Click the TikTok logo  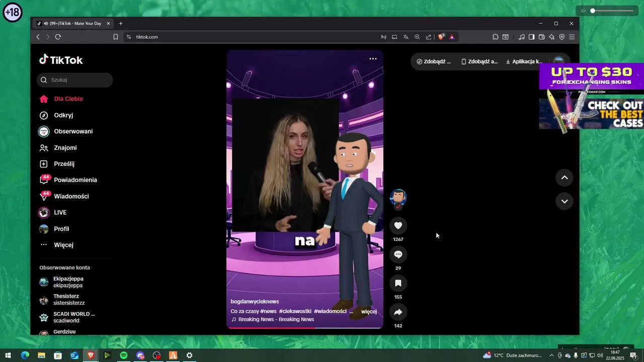[x=61, y=60]
